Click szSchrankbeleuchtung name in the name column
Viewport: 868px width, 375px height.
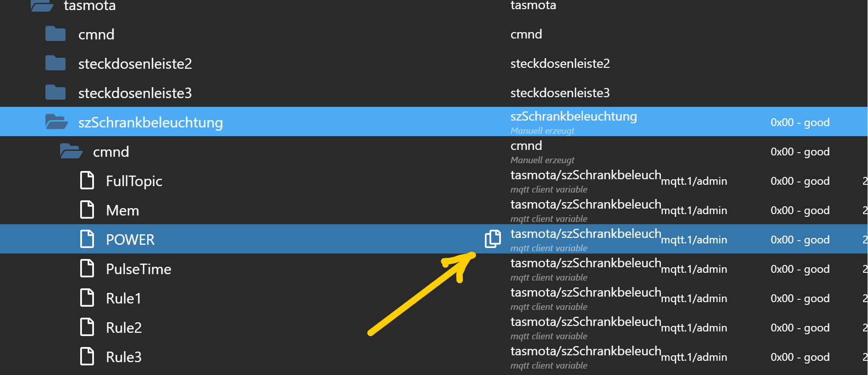coord(573,116)
